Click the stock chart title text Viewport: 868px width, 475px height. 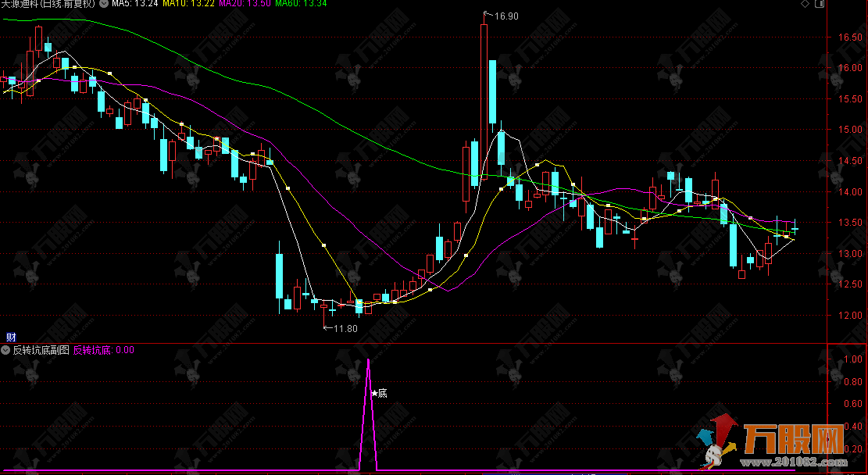[x=47, y=5]
